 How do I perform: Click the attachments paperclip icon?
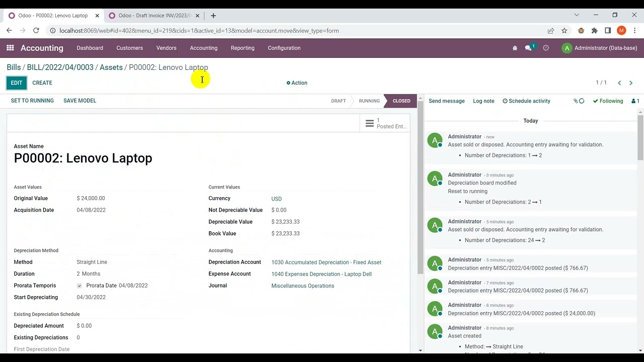click(576, 101)
